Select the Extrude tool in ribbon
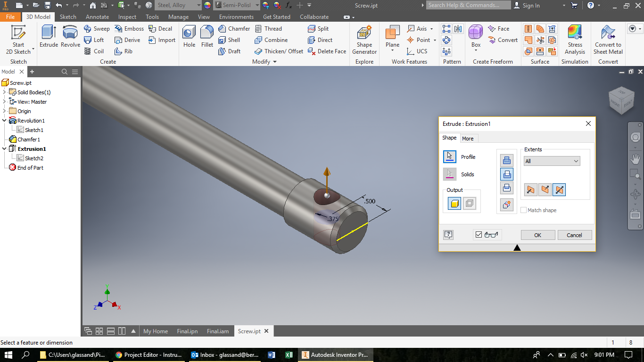Image resolution: width=644 pixels, height=362 pixels. (49, 37)
